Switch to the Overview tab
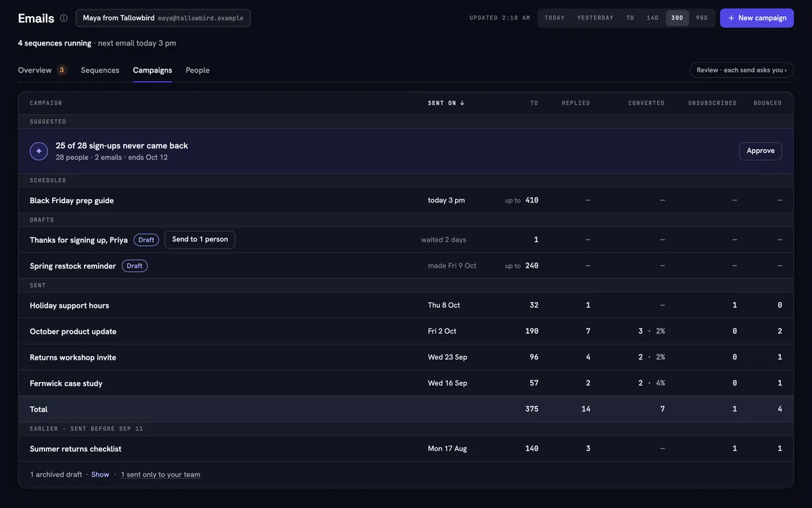 click(x=42, y=70)
